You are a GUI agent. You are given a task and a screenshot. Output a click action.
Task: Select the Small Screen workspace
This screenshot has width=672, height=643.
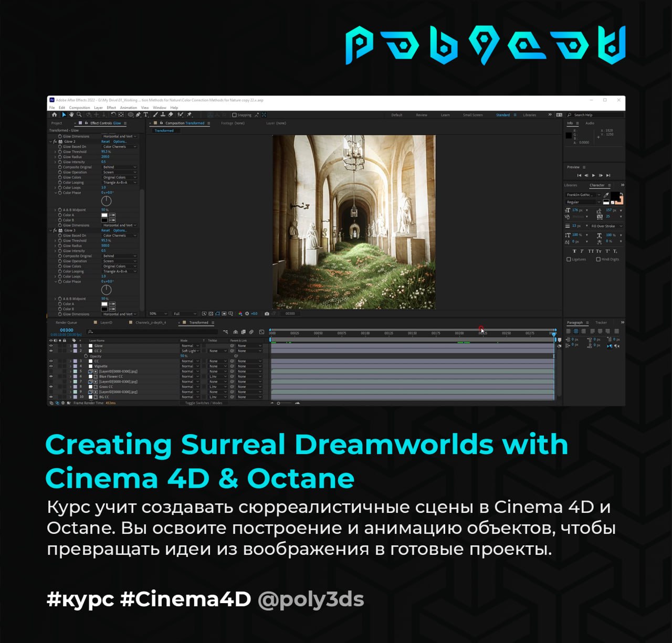coord(472,115)
